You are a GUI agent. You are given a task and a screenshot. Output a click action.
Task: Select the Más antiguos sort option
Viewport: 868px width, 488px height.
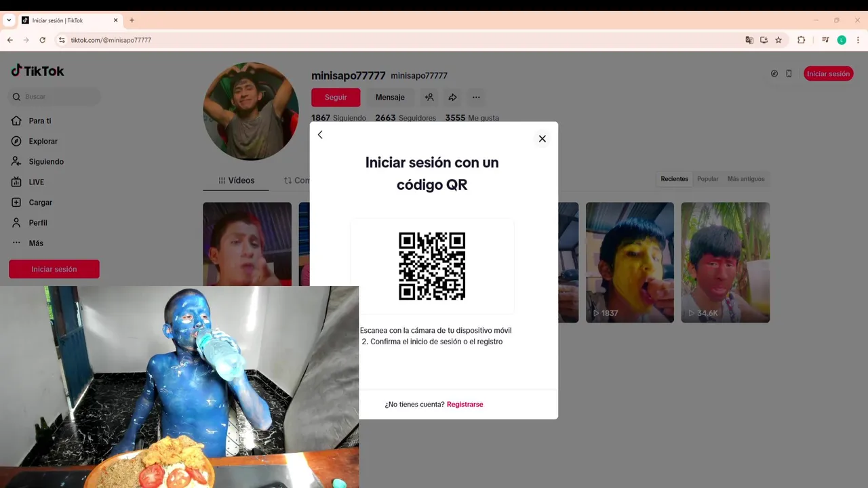(746, 179)
